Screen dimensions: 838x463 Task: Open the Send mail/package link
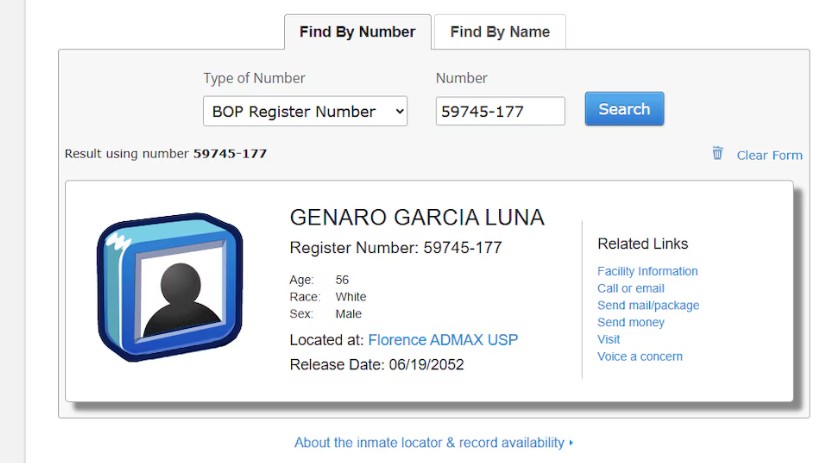(x=648, y=305)
